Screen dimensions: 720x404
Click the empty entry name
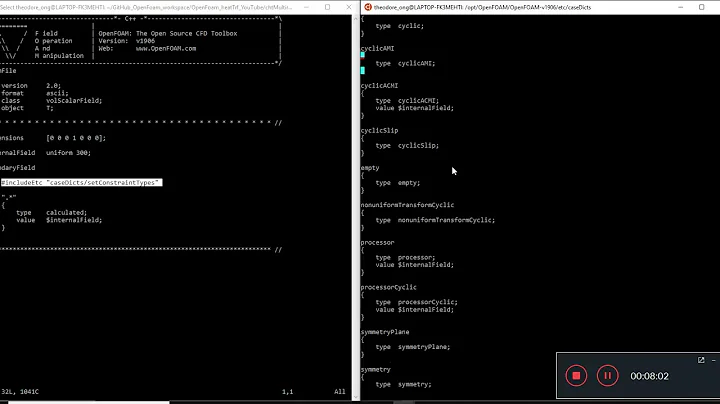(370, 168)
